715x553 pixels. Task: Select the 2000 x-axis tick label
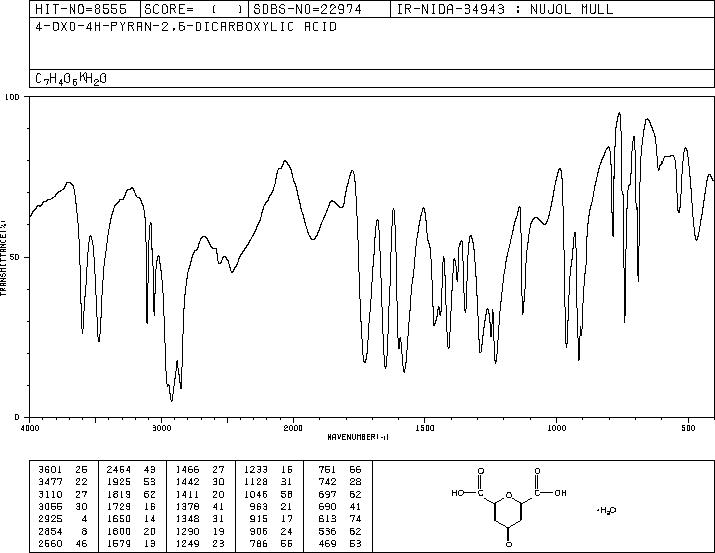pyautogui.click(x=293, y=428)
